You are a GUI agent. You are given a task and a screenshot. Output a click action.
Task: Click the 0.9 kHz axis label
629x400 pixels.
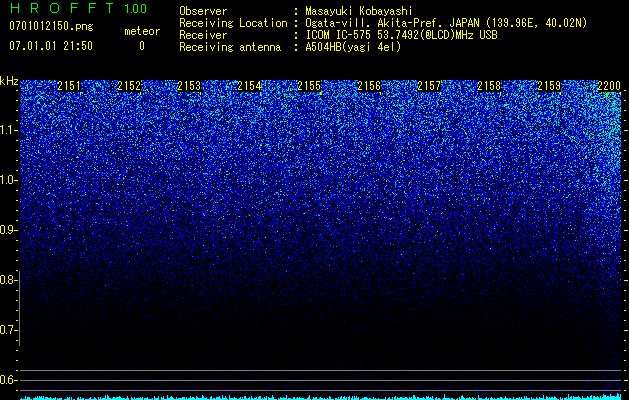[7, 230]
